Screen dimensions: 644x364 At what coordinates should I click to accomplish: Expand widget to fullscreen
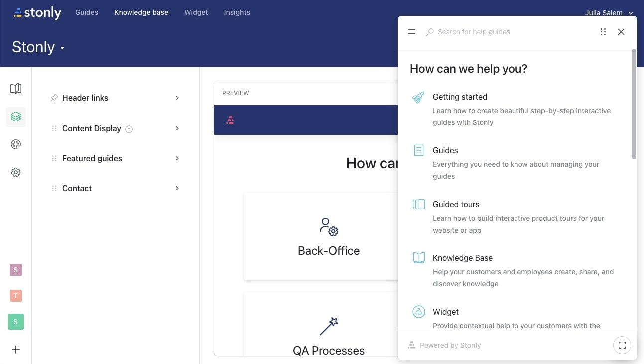pos(622,345)
